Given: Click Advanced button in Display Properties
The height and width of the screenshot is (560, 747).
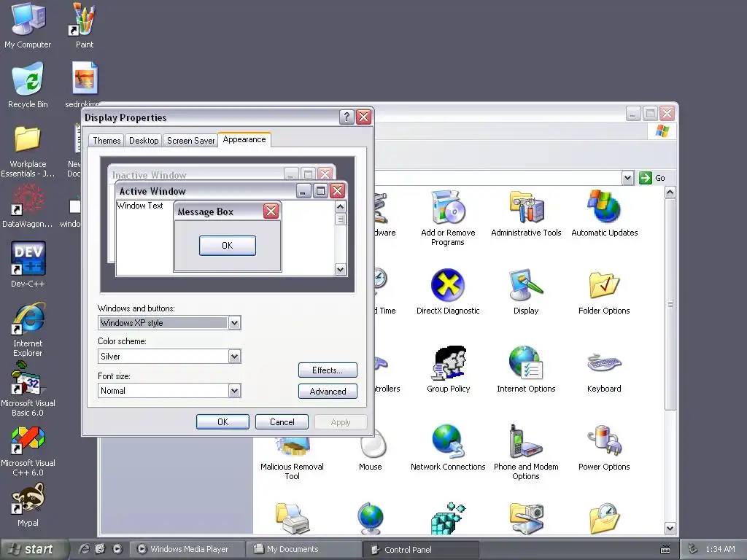Looking at the screenshot, I should (328, 391).
